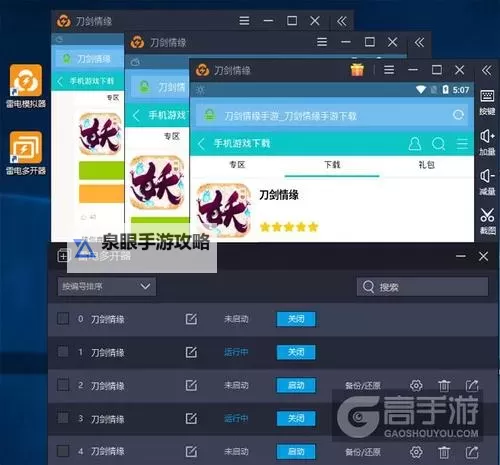Click the 未启动 status of instance 4
Image resolution: width=500 pixels, height=465 pixels.
pos(236,452)
